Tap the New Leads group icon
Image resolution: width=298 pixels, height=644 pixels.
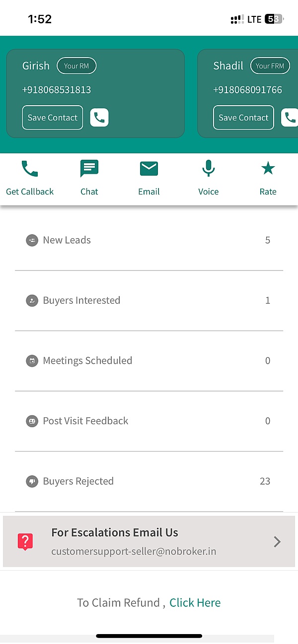tap(32, 240)
